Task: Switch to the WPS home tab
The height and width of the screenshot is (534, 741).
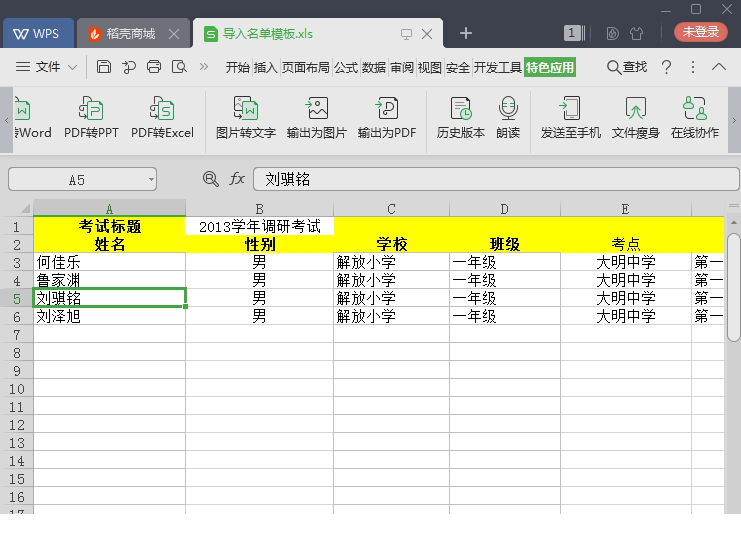Action: tap(38, 34)
